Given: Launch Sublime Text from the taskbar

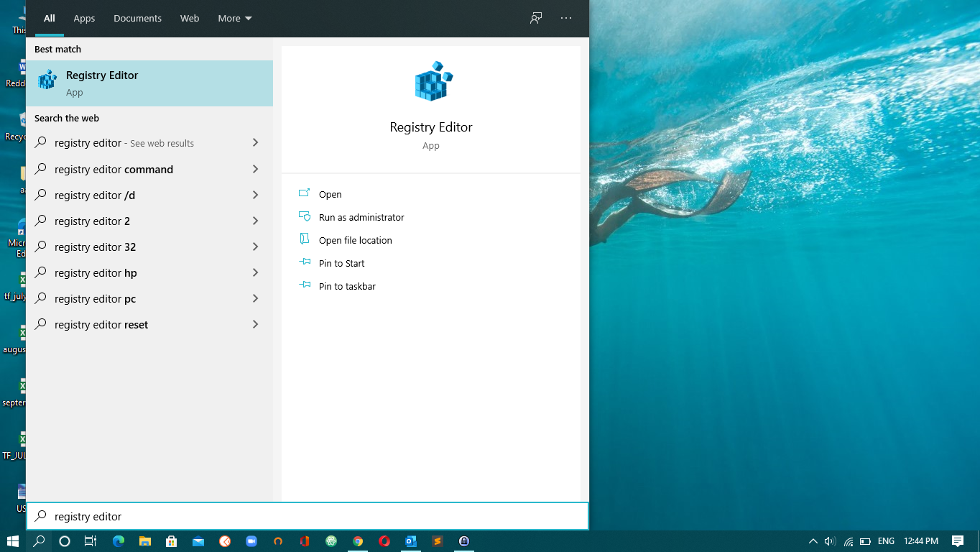Looking at the screenshot, I should (438, 541).
